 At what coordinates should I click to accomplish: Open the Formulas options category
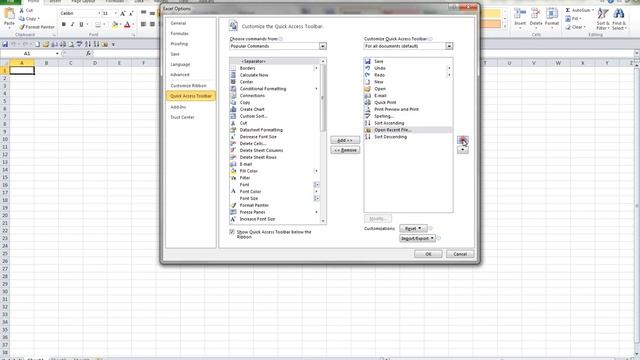[179, 33]
